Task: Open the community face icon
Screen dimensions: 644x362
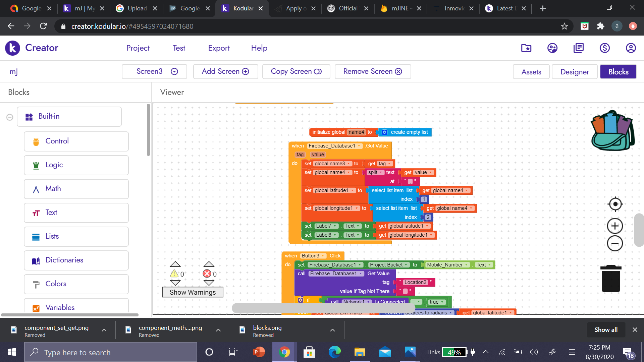Action: coord(552,48)
